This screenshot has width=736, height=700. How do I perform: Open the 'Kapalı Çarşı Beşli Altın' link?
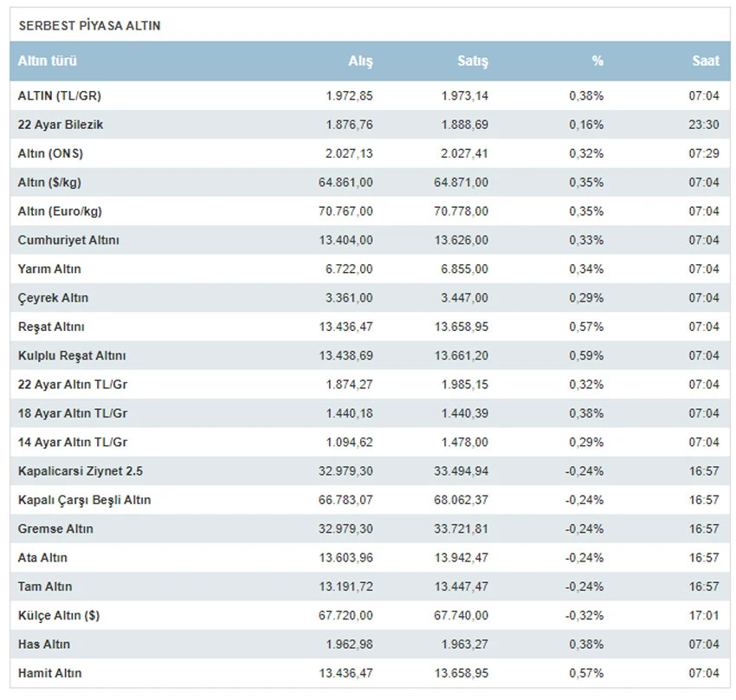84,500
